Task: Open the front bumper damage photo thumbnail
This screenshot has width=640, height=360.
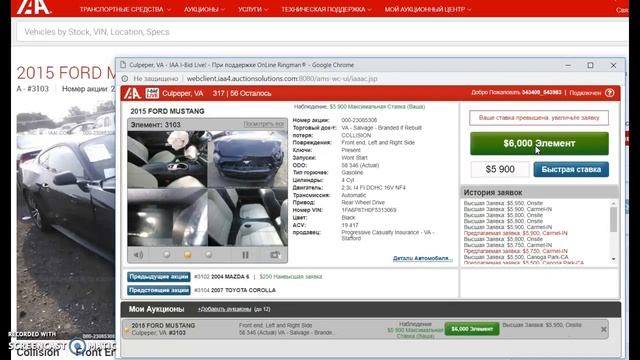Action: point(248,159)
